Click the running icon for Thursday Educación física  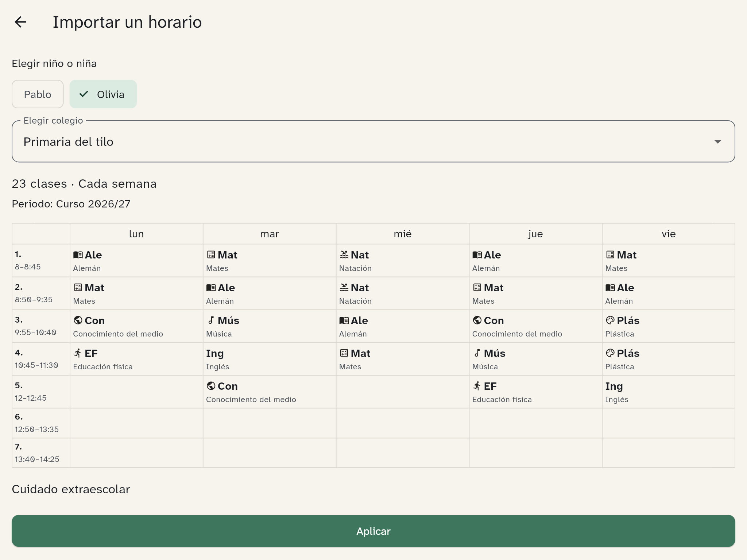(477, 386)
